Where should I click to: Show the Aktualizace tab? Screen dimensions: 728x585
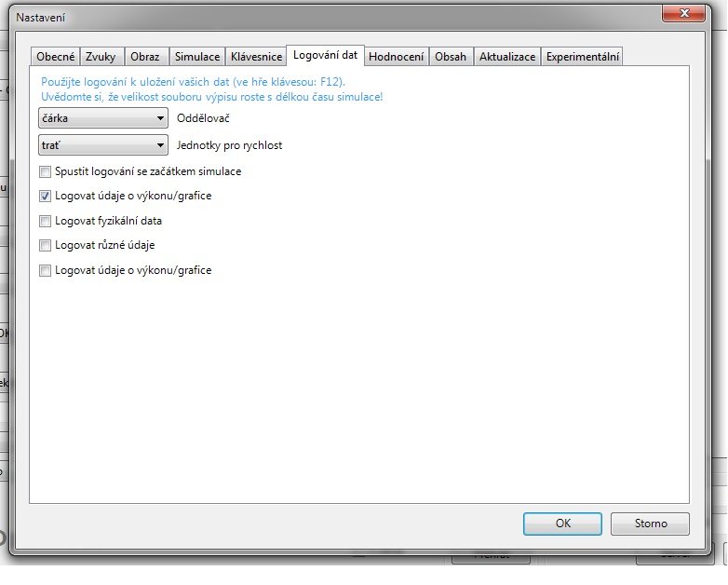point(507,57)
